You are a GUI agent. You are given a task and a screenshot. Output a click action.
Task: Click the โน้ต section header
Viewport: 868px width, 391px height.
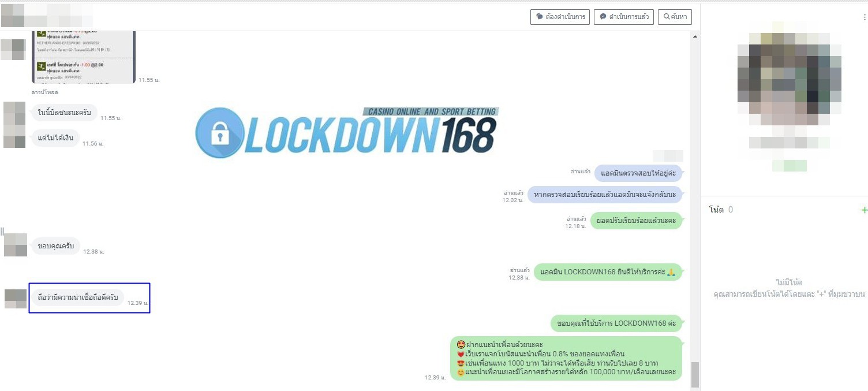point(716,210)
